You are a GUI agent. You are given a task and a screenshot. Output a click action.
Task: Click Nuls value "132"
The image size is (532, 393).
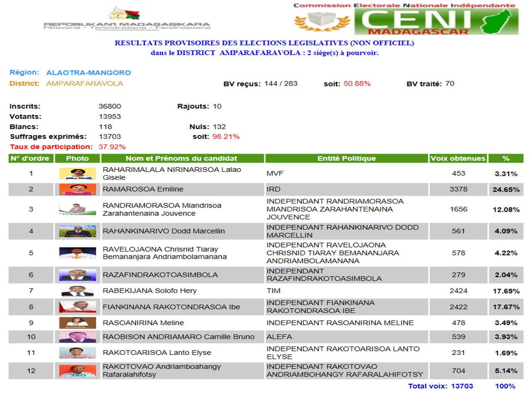(219, 127)
